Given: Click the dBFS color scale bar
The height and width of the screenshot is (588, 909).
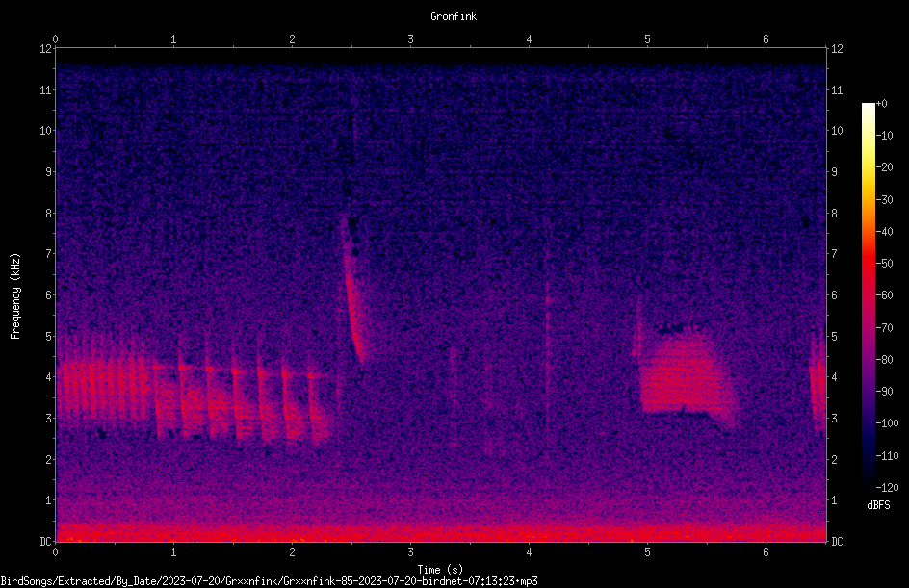Looking at the screenshot, I should [x=868, y=294].
